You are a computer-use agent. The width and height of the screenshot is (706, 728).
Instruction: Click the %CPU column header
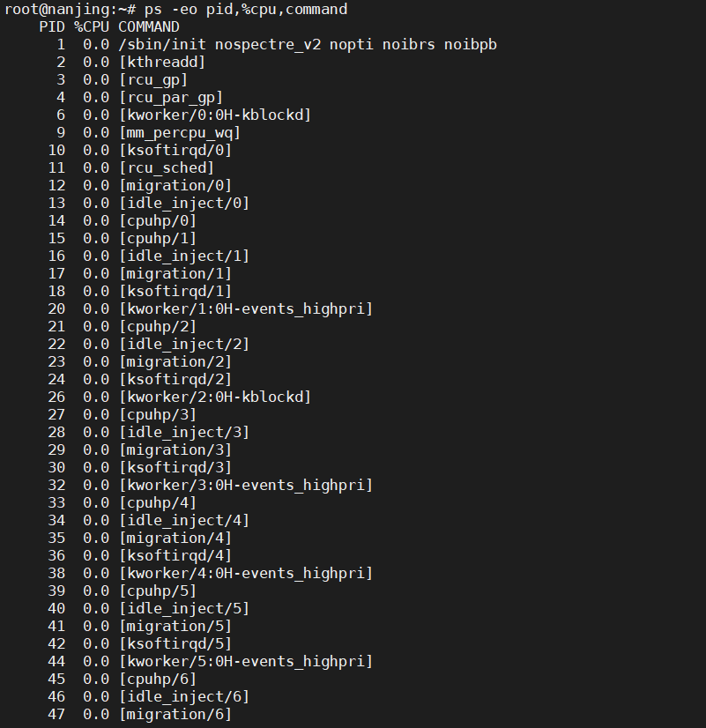coord(92,27)
